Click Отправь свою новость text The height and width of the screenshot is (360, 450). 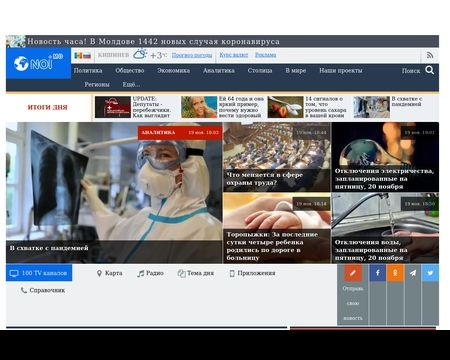pos(353,303)
